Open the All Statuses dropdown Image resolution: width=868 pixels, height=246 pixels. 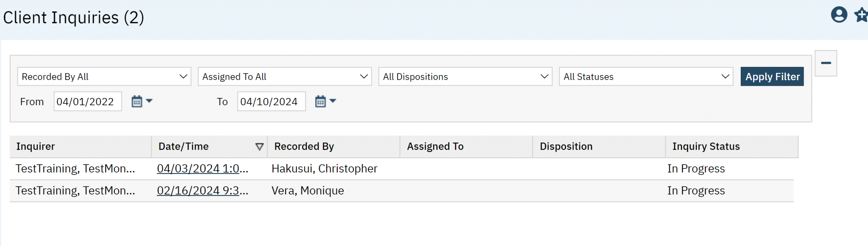(646, 76)
